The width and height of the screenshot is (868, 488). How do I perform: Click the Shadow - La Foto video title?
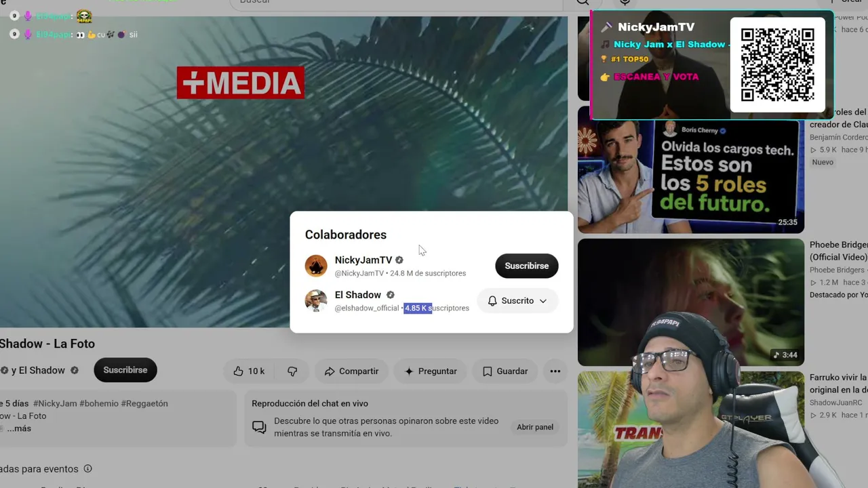pyautogui.click(x=47, y=344)
